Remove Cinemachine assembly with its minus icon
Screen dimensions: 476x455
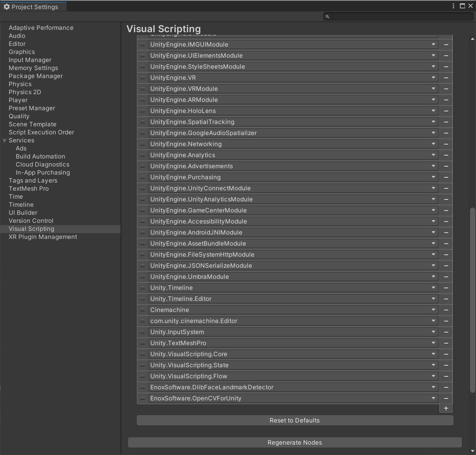point(446,310)
